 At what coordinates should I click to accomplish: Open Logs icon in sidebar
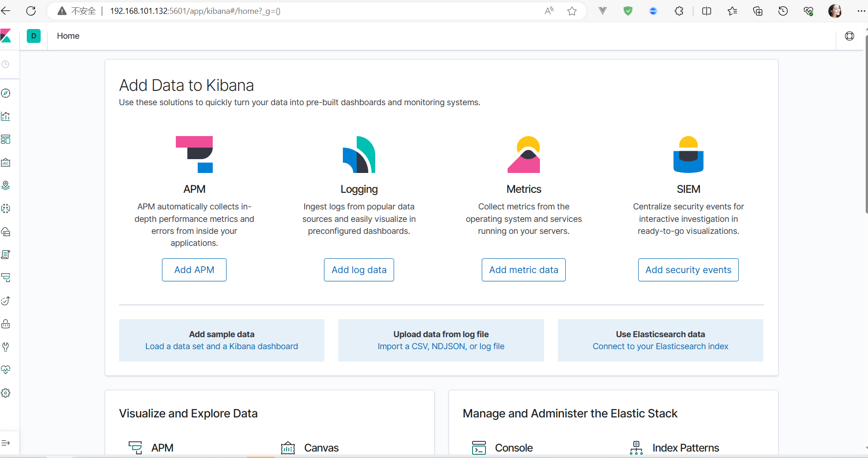pos(6,255)
